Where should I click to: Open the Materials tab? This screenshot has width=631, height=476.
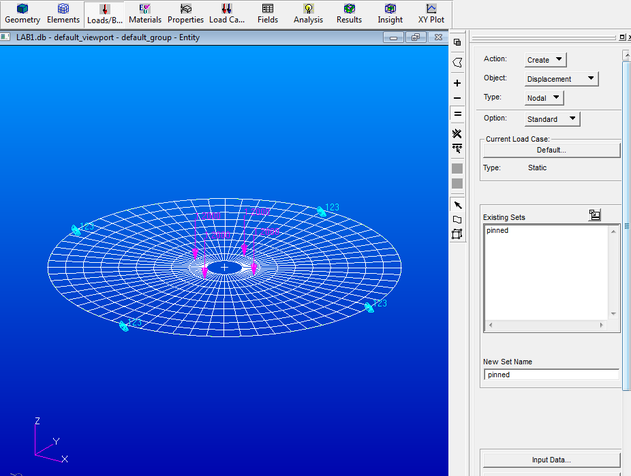coord(144,13)
